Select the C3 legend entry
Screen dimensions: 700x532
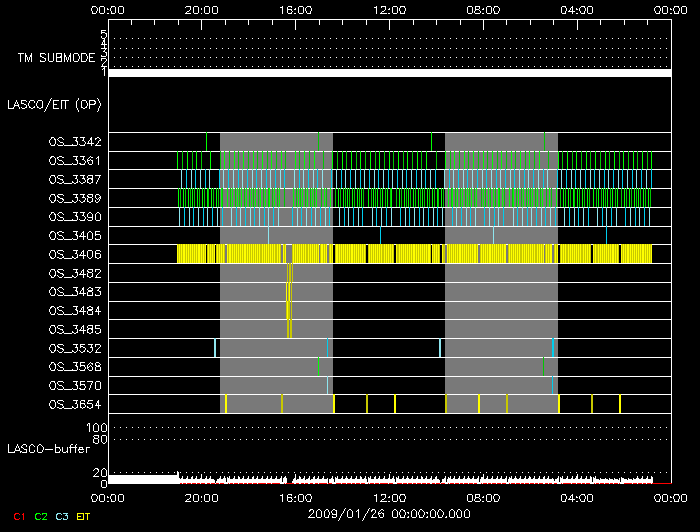pyautogui.click(x=63, y=516)
